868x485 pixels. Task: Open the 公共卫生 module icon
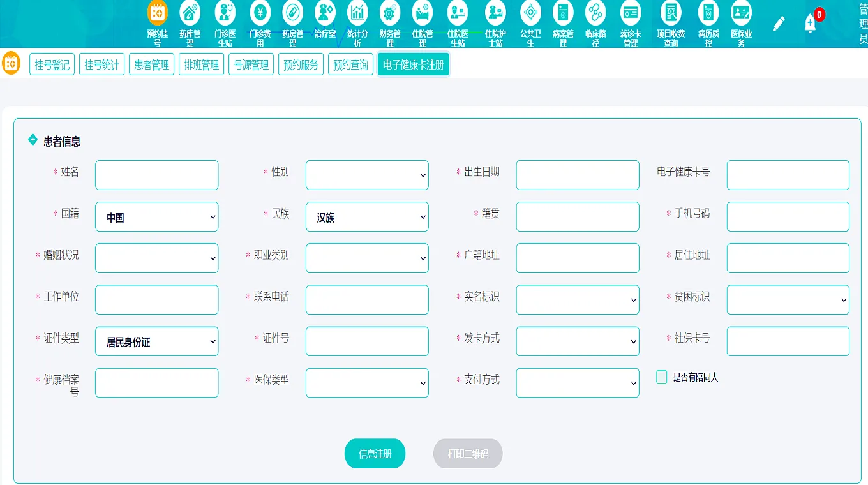[530, 13]
